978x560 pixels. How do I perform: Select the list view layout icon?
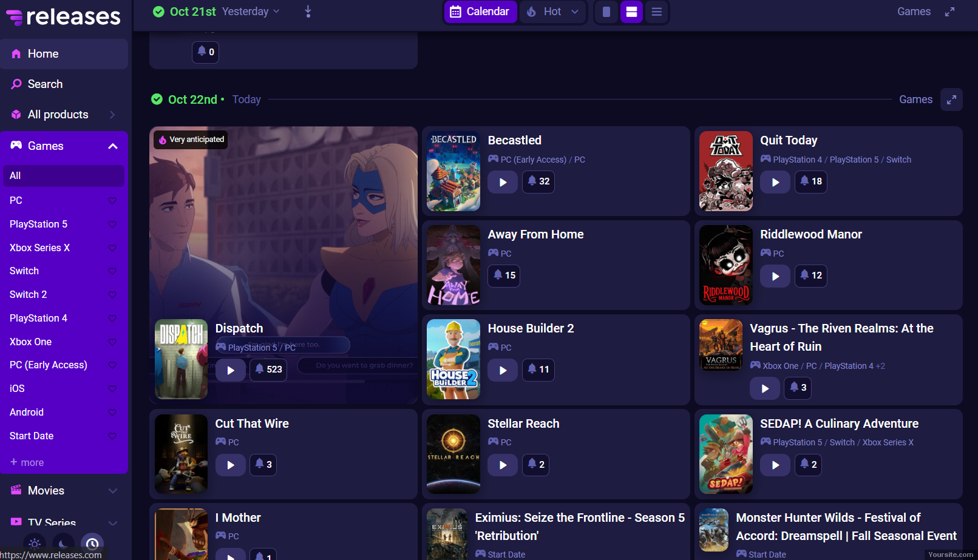click(x=656, y=12)
